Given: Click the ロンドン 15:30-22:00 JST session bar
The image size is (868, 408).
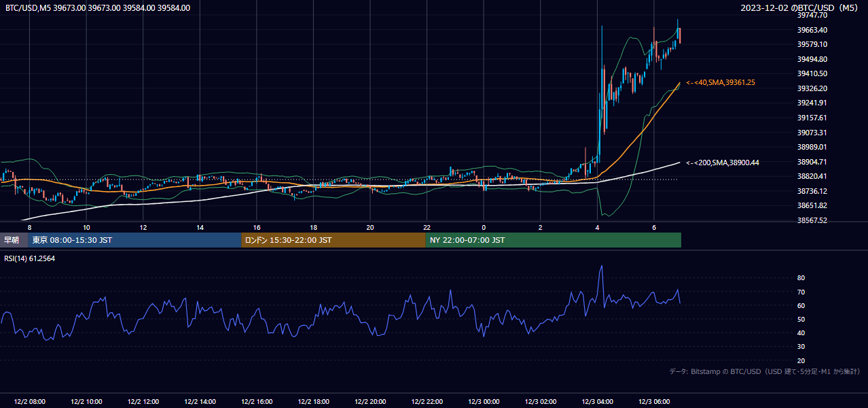Looking at the screenshot, I should [333, 240].
